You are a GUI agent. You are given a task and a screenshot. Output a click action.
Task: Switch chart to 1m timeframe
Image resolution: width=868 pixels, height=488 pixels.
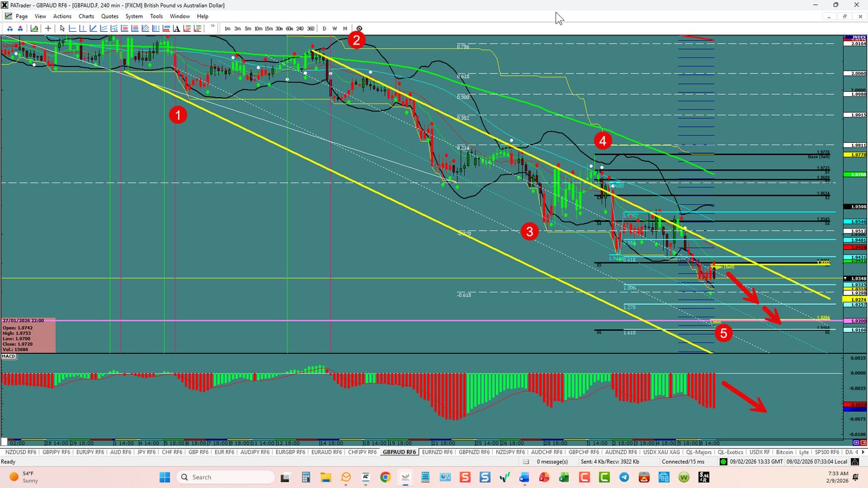(x=227, y=28)
